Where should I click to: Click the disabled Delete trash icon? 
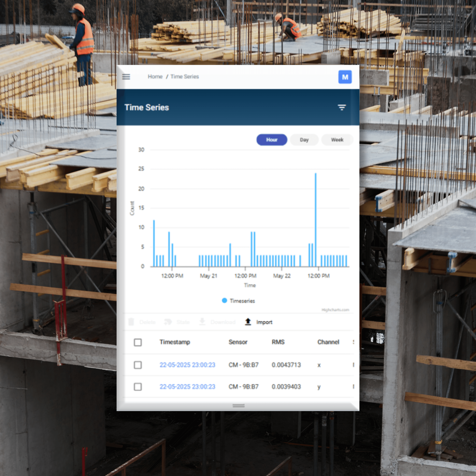click(131, 322)
